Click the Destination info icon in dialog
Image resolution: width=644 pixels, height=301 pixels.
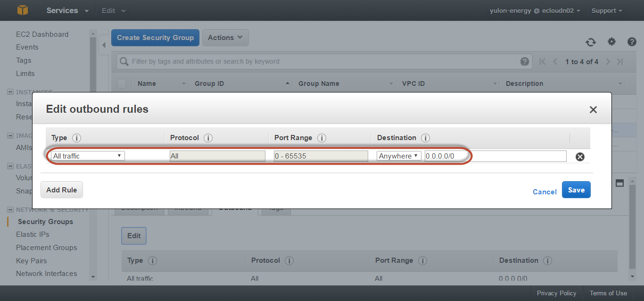click(425, 138)
